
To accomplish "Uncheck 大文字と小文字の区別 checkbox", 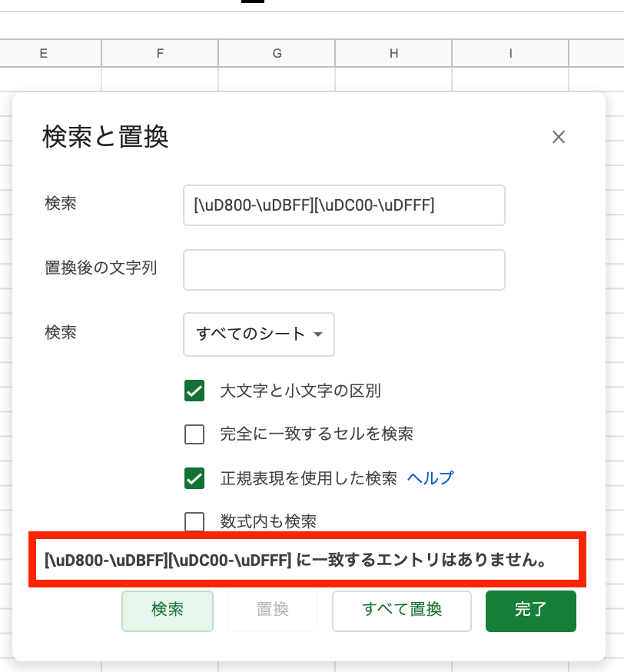I will pos(194,391).
